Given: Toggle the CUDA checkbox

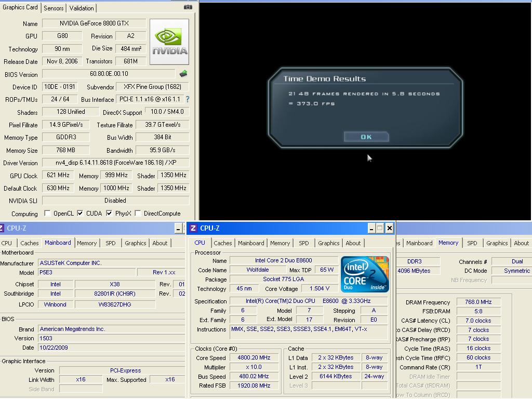Looking at the screenshot, I should coord(80,213).
